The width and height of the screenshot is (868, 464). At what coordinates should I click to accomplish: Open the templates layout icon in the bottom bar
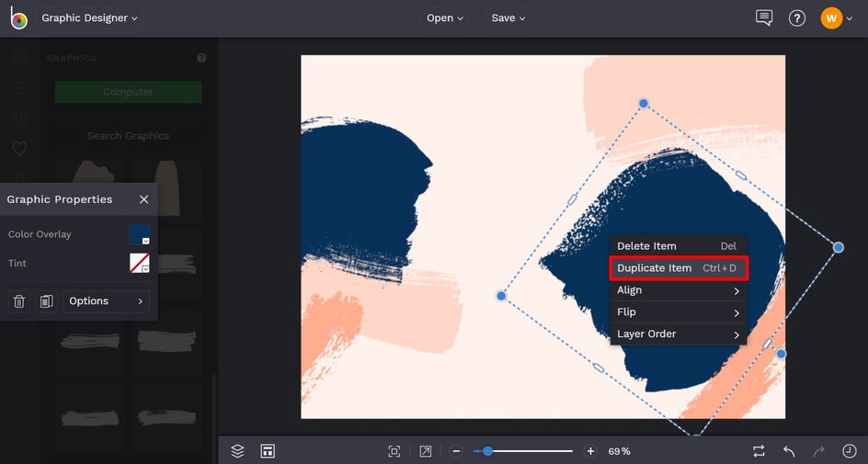(268, 451)
